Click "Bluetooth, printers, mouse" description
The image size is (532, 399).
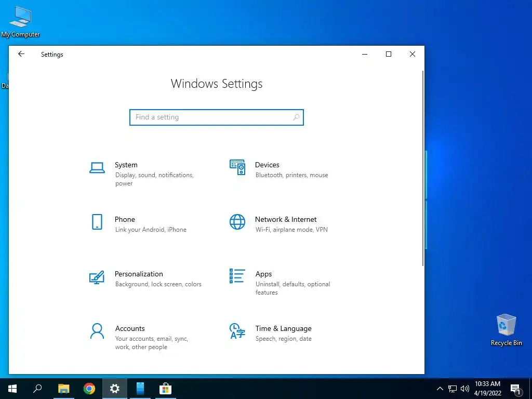click(x=292, y=175)
